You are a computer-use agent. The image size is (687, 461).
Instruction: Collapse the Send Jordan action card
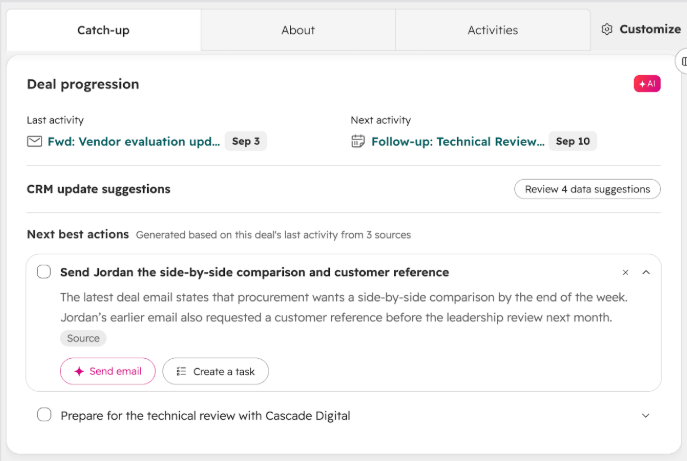pyautogui.click(x=646, y=273)
